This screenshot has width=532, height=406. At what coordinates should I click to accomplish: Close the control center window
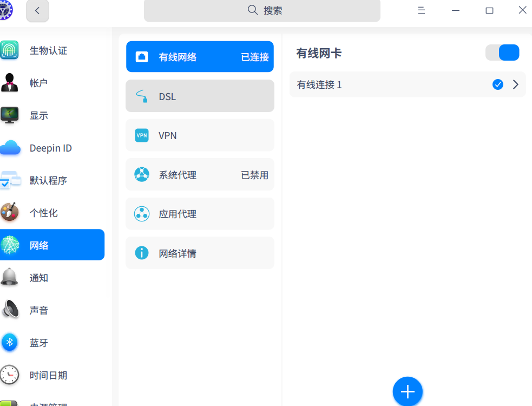[522, 10]
